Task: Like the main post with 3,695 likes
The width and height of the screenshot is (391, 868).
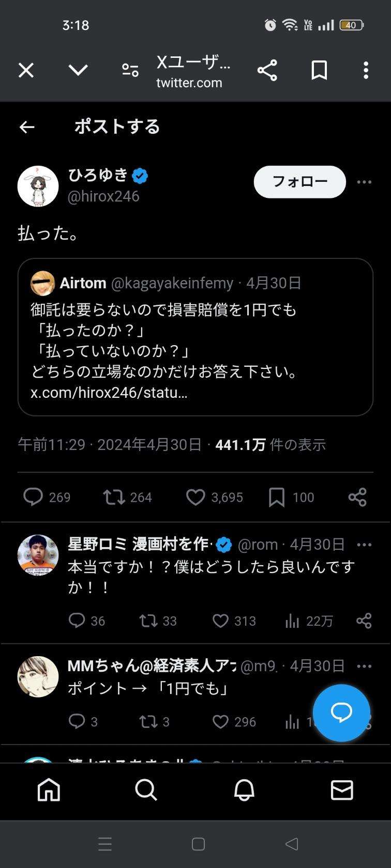Action: coord(195,497)
